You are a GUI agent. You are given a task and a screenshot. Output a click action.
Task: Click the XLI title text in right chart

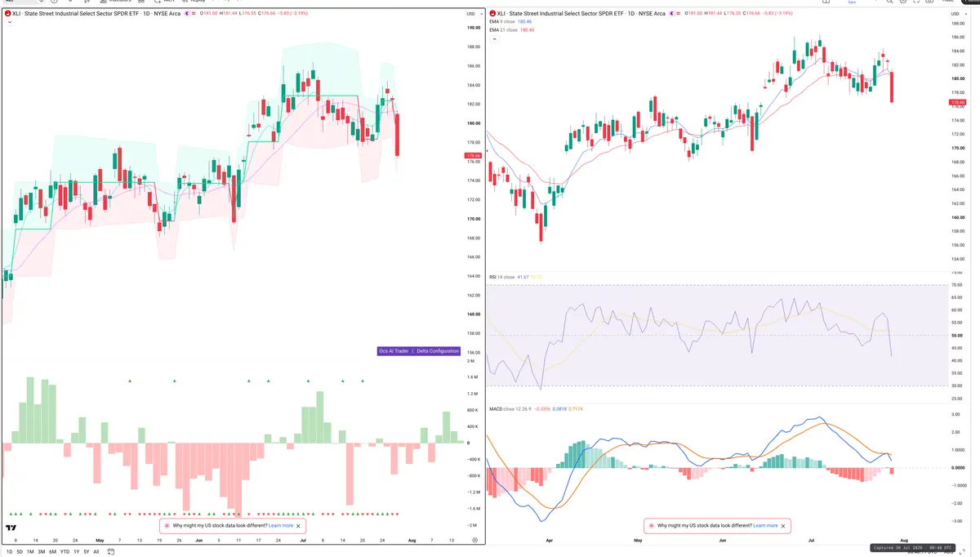tap(581, 14)
